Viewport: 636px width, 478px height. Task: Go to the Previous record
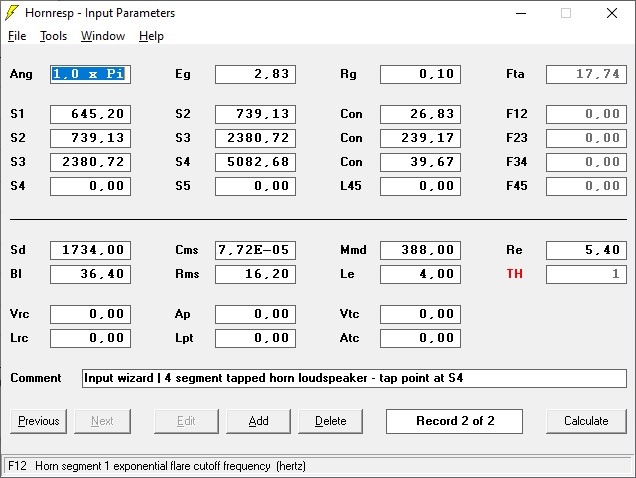tap(39, 421)
